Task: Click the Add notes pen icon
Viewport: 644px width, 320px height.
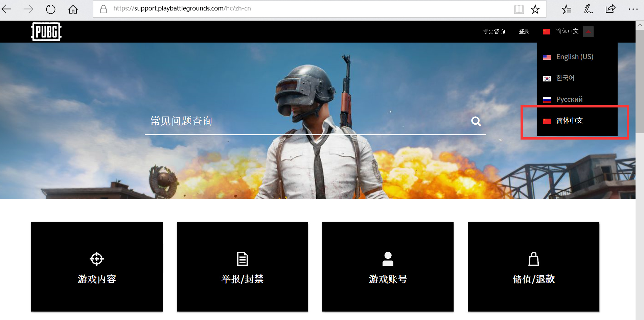Action: pos(588,9)
